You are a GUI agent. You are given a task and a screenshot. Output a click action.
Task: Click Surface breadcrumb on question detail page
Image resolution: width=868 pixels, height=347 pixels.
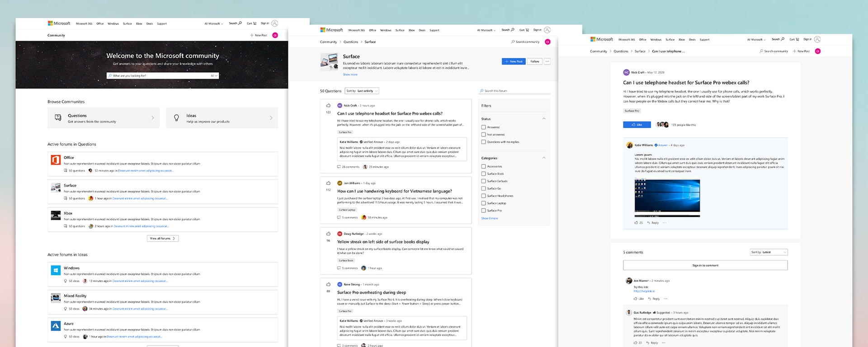pyautogui.click(x=640, y=52)
